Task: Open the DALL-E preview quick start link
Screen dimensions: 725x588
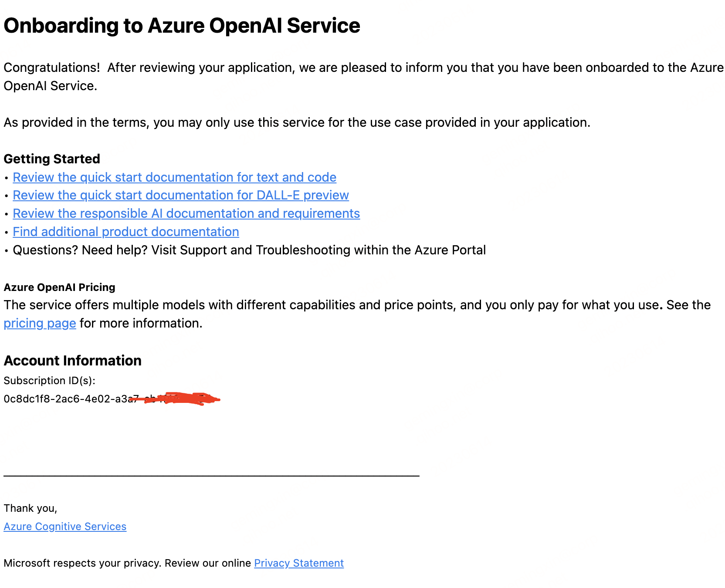Action: click(181, 195)
